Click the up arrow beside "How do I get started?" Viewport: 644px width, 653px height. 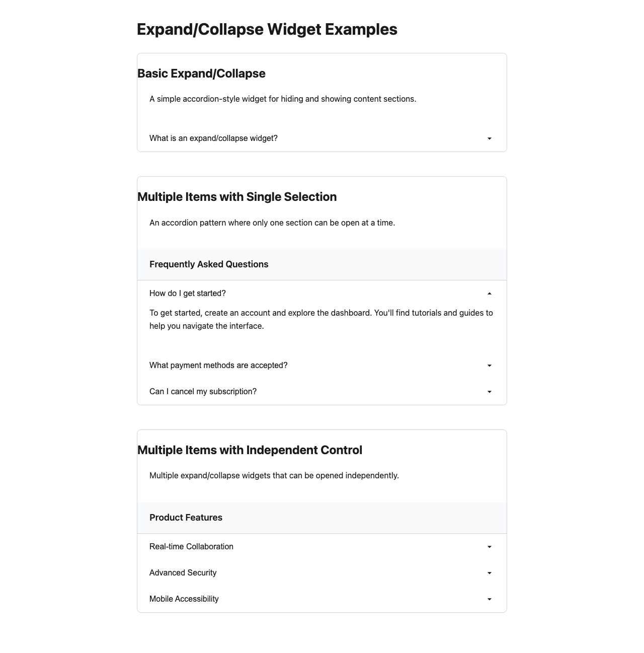pos(490,294)
